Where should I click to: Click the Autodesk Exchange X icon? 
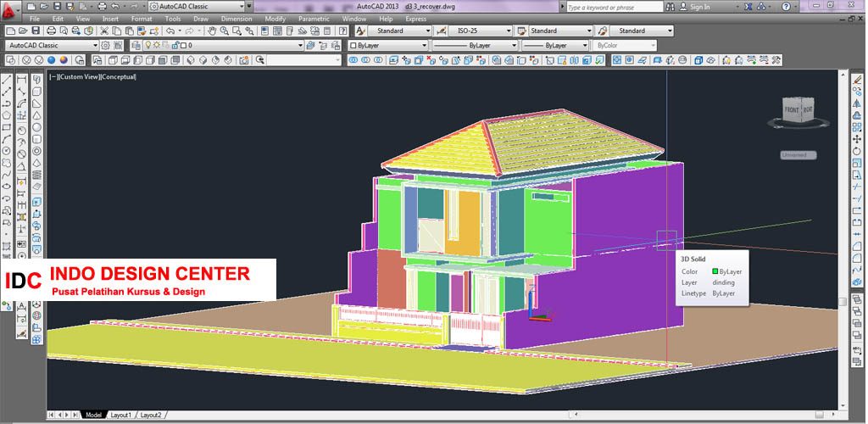tap(748, 7)
